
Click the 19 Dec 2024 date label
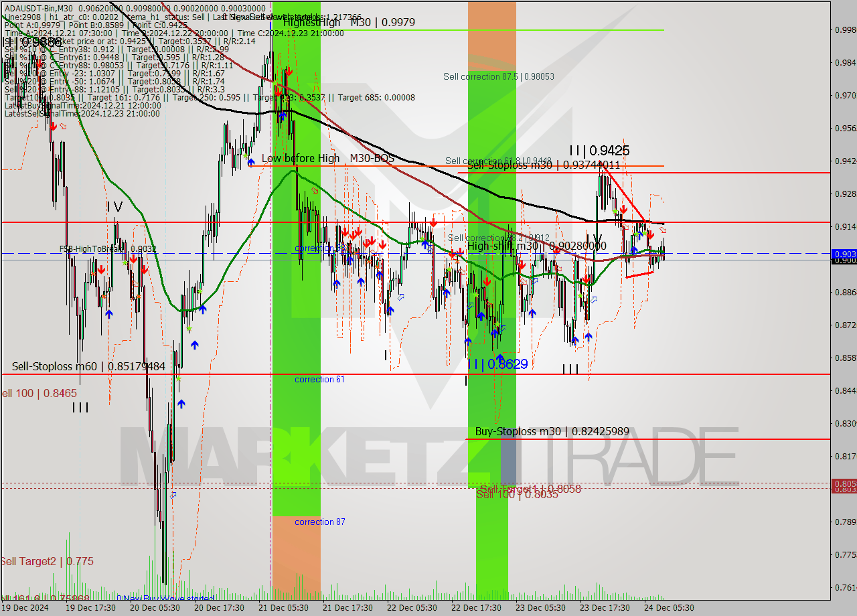pyautogui.click(x=25, y=608)
